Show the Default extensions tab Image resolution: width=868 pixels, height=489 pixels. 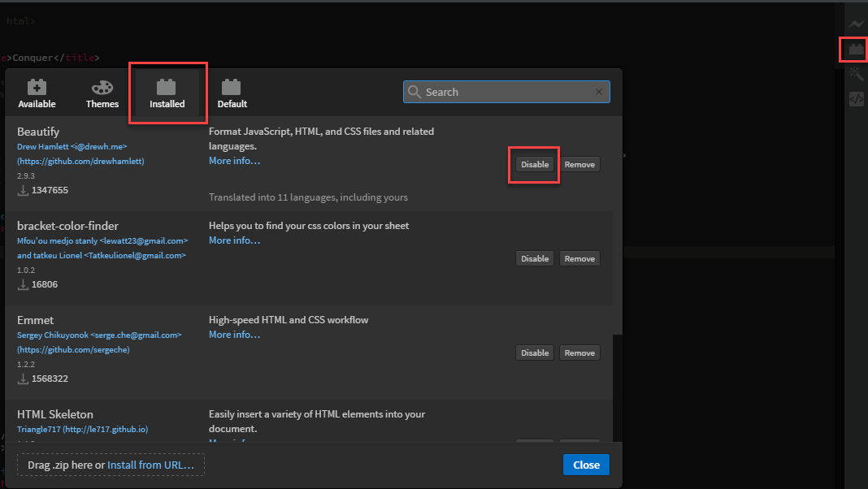232,93
